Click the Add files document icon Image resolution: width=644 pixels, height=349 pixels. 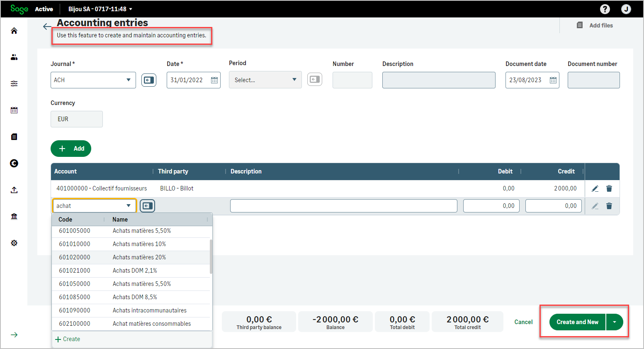click(580, 25)
